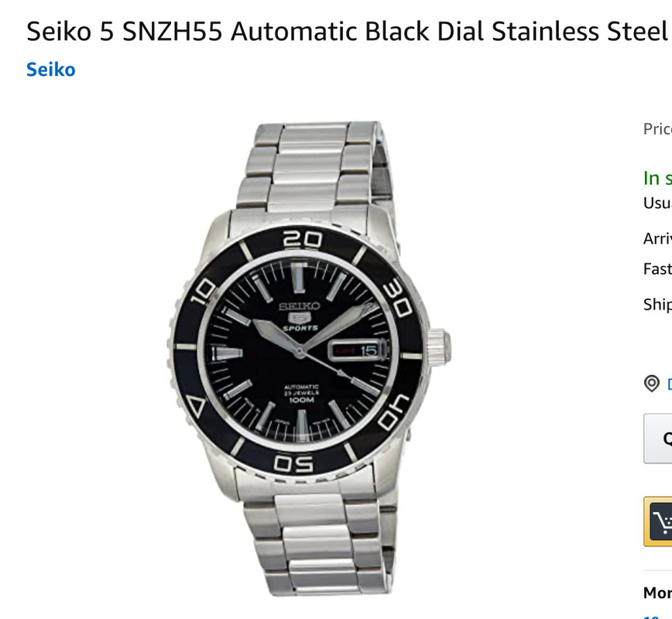Select the main watch product image
The height and width of the screenshot is (619, 672).
(309, 358)
